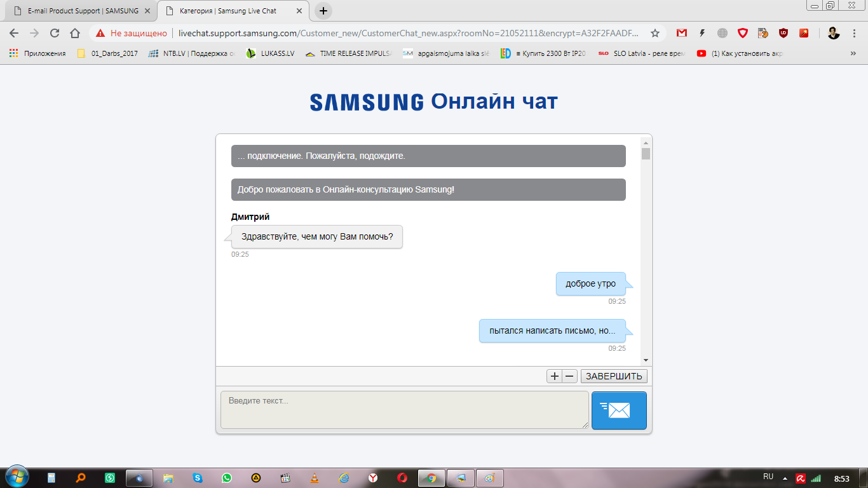This screenshot has height=488, width=868.
Task: Go forward in browser history
Action: 34,33
